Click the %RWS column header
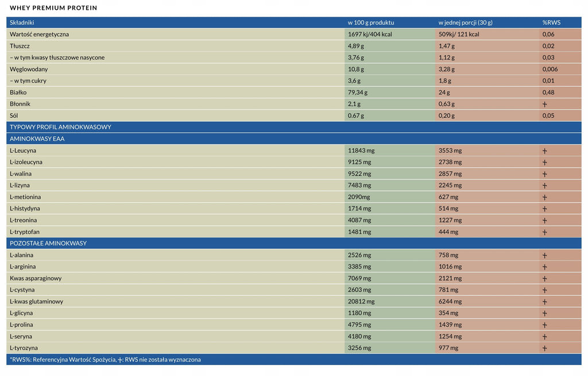 (551, 22)
